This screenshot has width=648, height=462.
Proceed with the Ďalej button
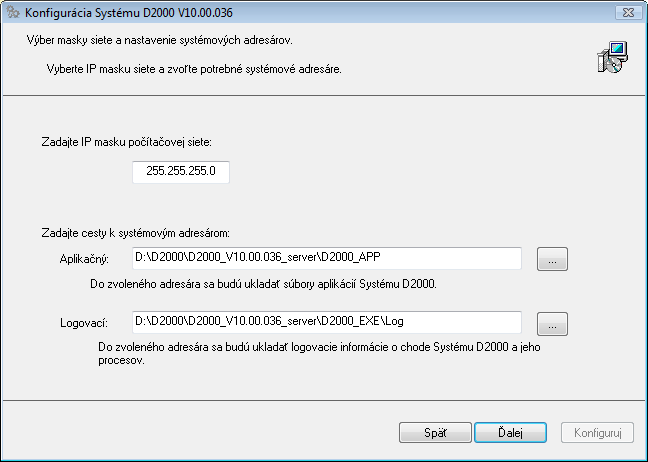(x=510, y=433)
